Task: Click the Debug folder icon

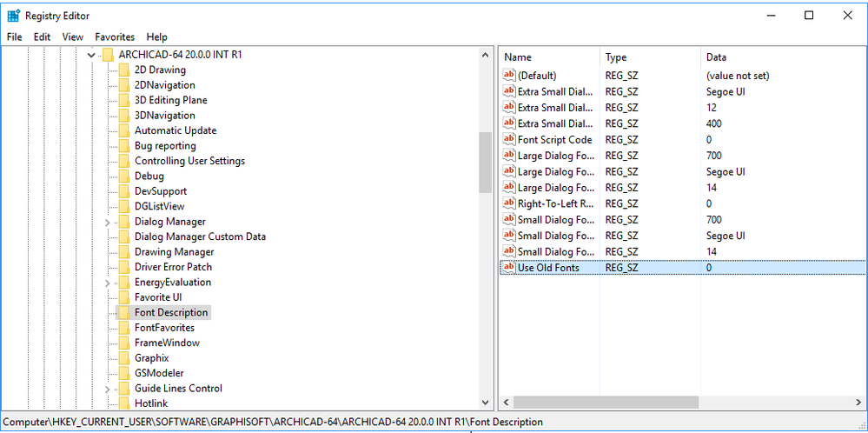Action: click(x=124, y=177)
